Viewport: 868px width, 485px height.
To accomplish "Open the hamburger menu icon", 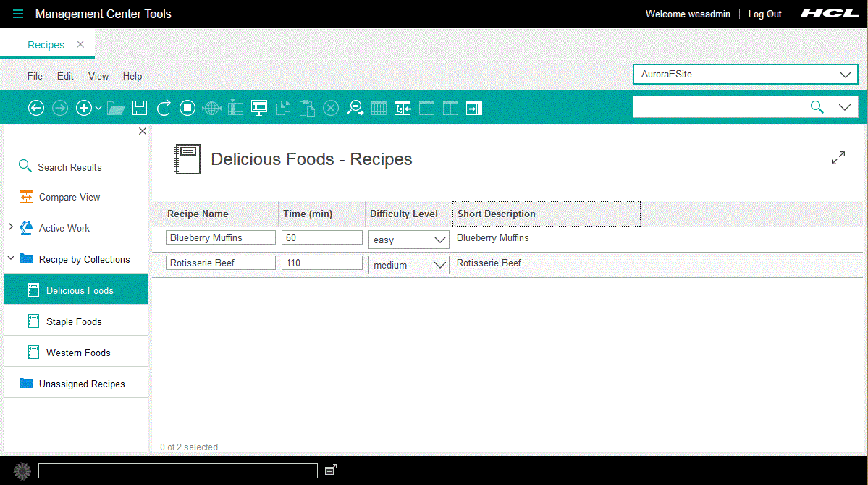I will [x=17, y=13].
